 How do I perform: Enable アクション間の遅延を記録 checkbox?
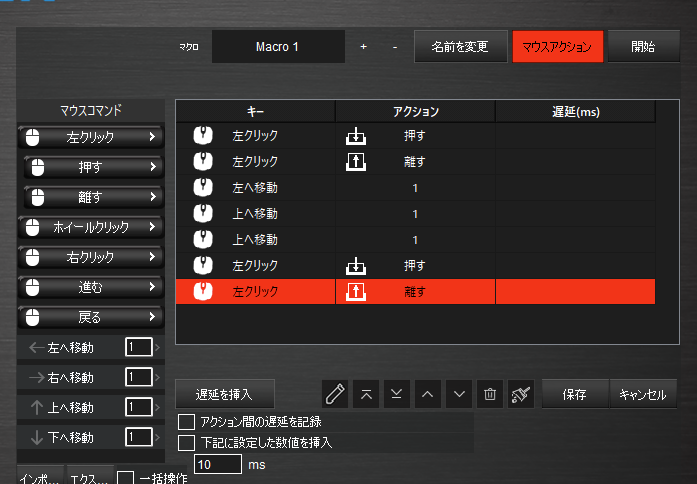(x=185, y=422)
